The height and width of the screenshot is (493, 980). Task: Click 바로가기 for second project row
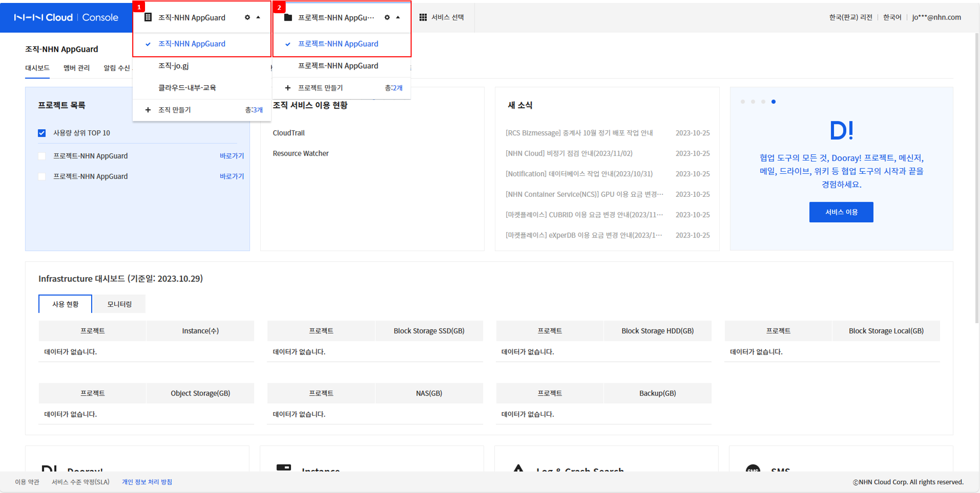(x=232, y=177)
